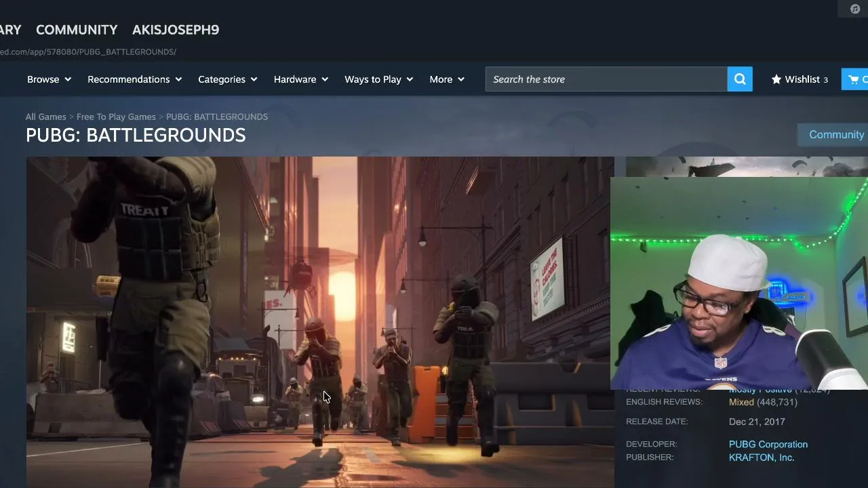Open the Wishlist
Viewport: 868px width, 488px height.
(800, 79)
